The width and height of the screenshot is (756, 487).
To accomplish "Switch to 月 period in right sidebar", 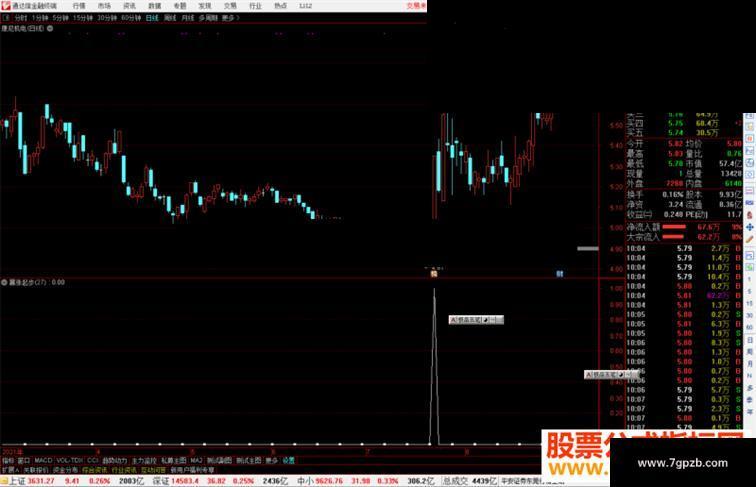I will 749,364.
